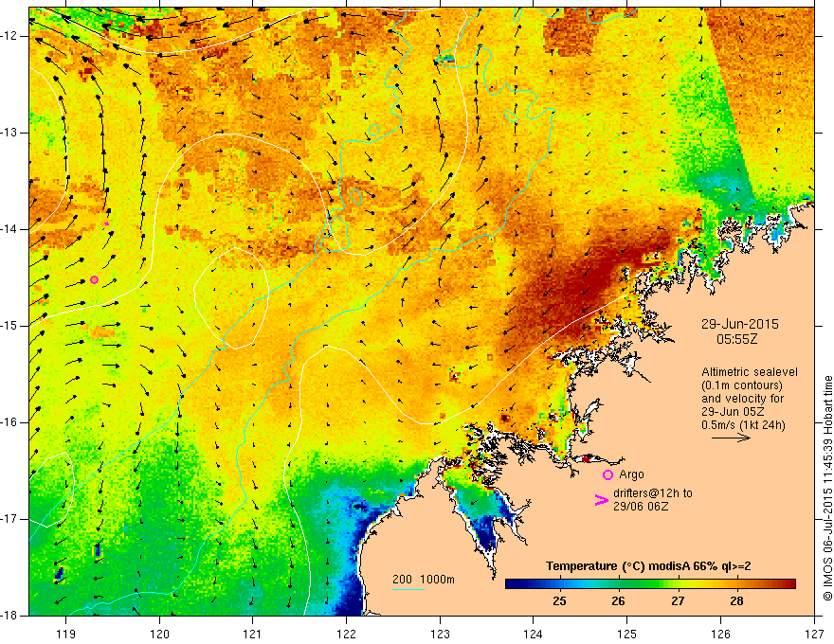Click the '29/06 06Z' legend text
Screen dimensions: 834x644
click(641, 507)
